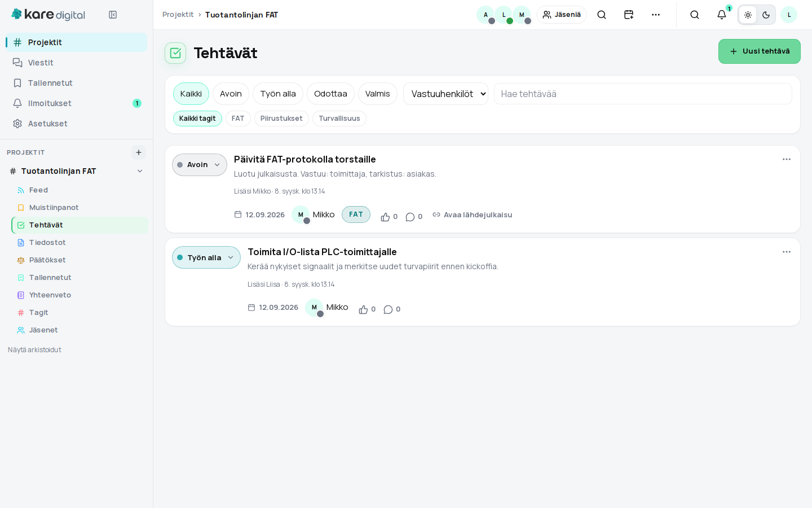Filter by Turvallisuus tag
The height and width of the screenshot is (508, 812).
pos(339,119)
